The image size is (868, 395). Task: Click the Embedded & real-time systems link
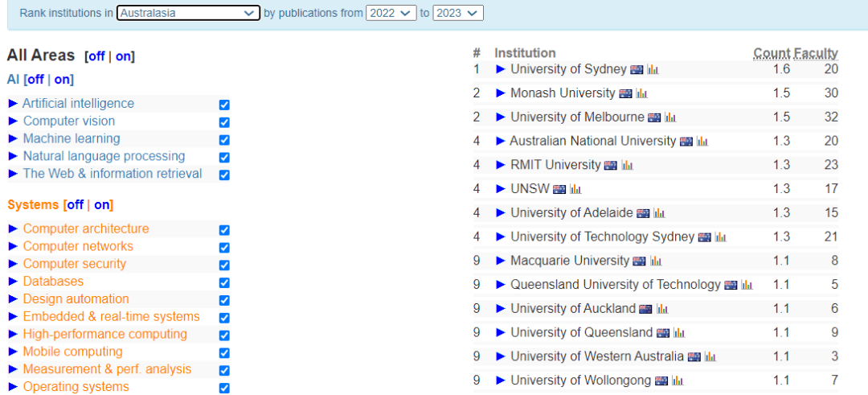[x=111, y=316]
